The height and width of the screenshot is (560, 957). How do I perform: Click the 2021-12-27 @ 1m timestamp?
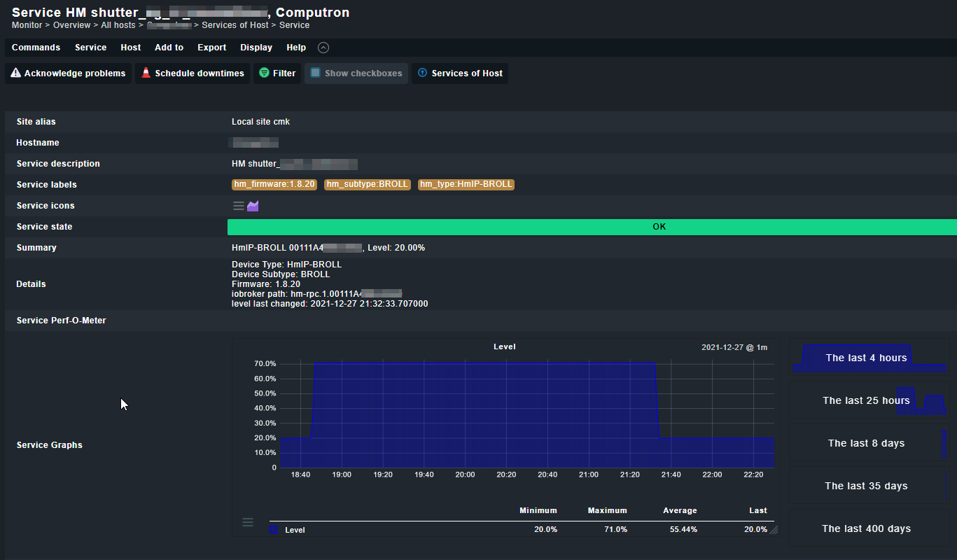click(734, 347)
